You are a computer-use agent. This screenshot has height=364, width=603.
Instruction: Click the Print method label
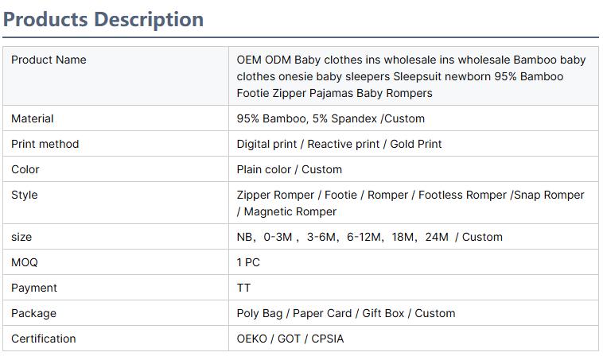tap(45, 144)
